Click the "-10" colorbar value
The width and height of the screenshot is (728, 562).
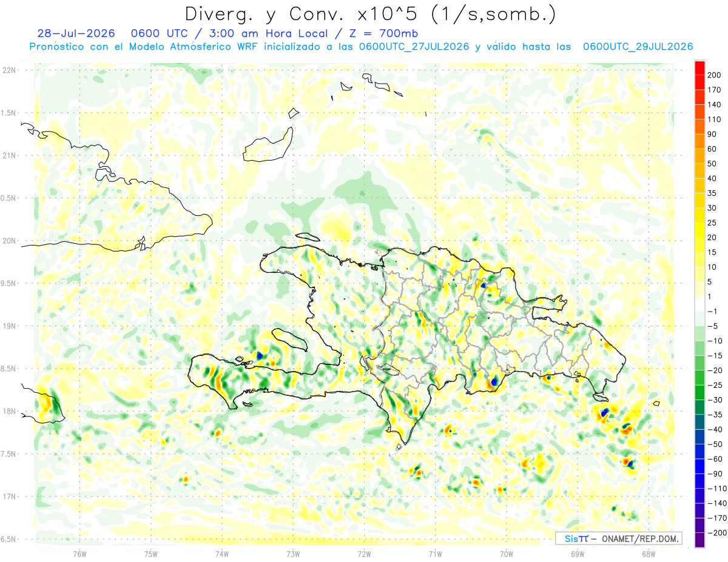pos(714,341)
